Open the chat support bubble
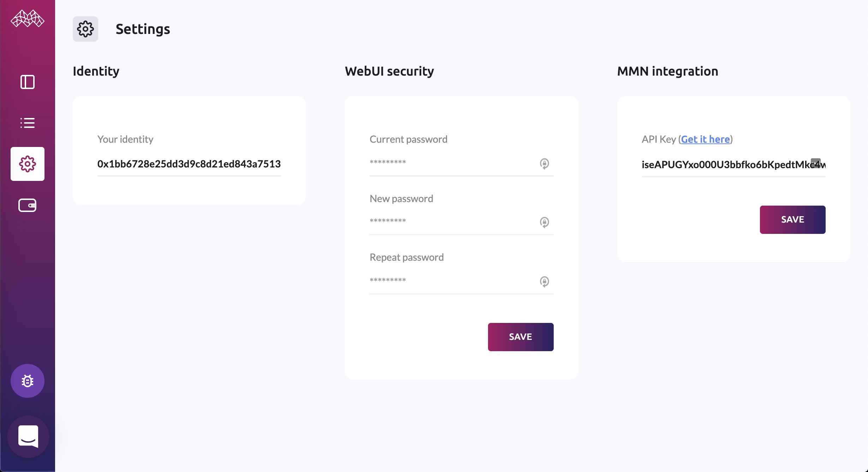 click(x=28, y=437)
